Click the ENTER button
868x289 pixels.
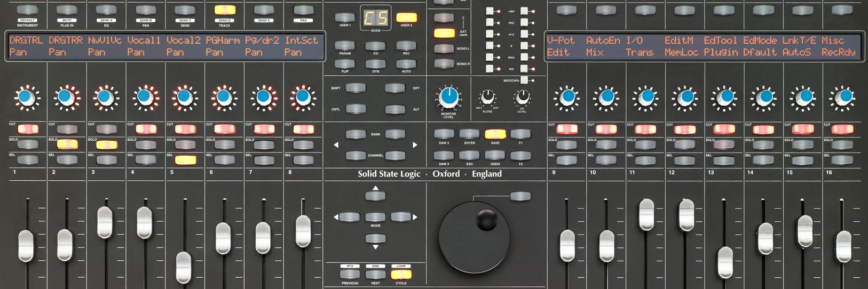pos(469,134)
